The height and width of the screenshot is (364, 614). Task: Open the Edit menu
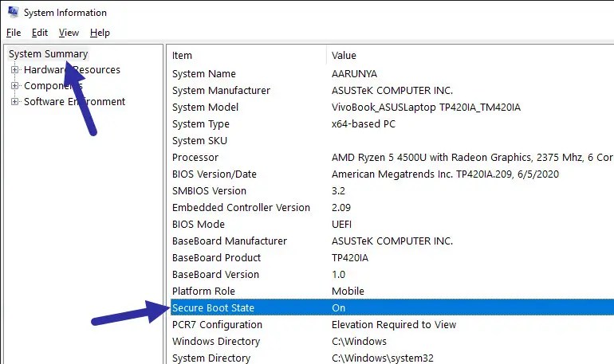(x=40, y=33)
